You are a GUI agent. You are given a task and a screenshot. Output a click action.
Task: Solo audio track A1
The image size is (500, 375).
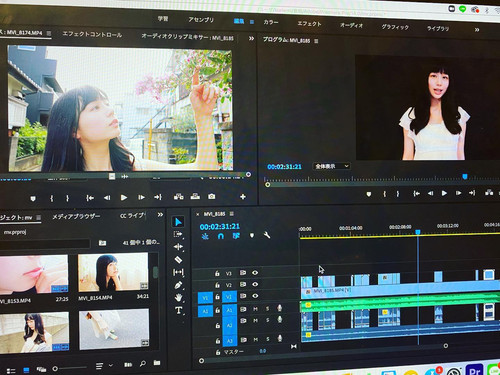tap(267, 309)
